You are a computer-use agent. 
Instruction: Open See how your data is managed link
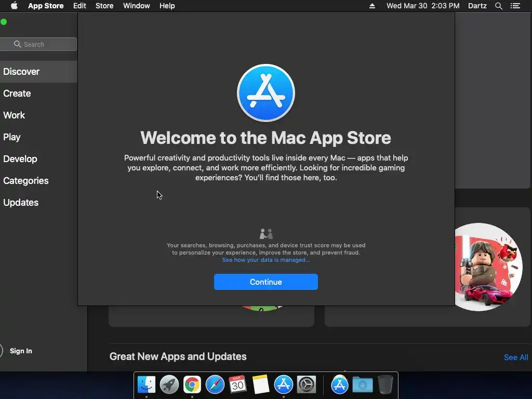266,260
